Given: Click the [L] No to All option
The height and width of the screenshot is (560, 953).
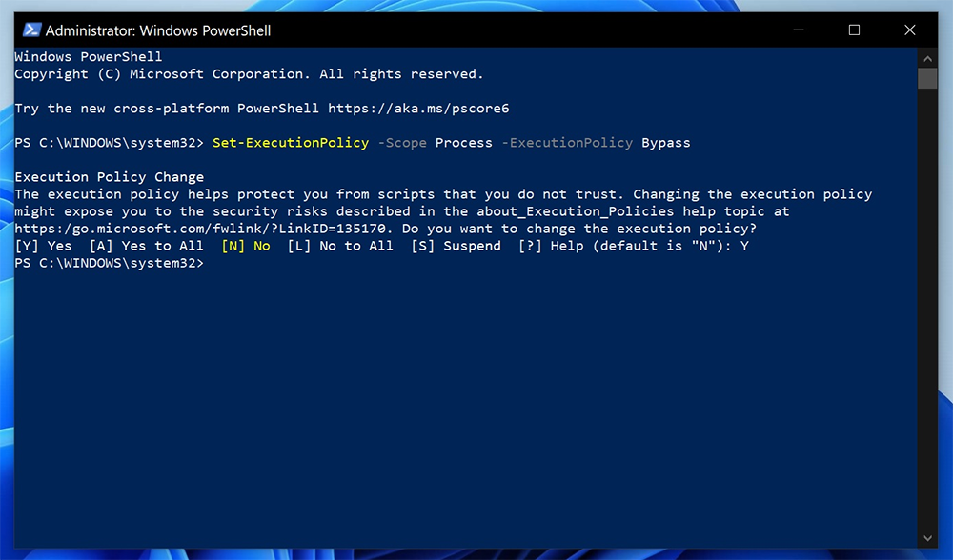Looking at the screenshot, I should 341,246.
